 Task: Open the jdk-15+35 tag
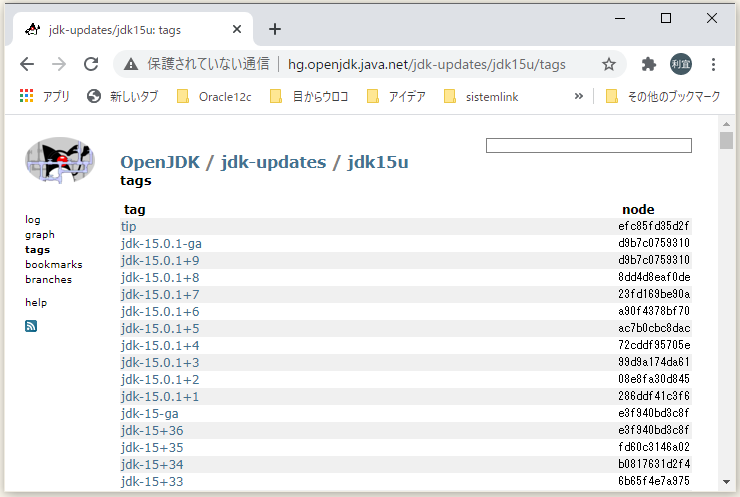click(152, 447)
